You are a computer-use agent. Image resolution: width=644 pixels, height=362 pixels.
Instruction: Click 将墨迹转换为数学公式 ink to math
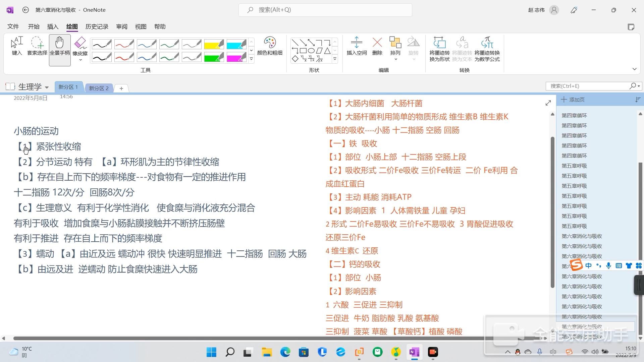tap(487, 49)
